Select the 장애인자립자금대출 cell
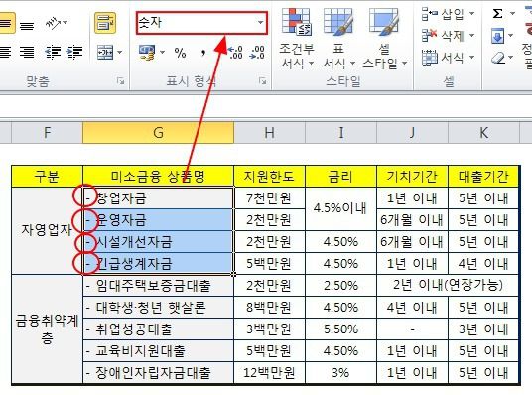 [158, 373]
